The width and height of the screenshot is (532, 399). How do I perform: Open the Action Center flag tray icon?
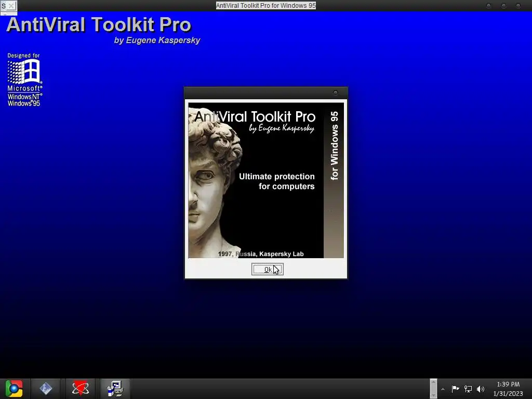pyautogui.click(x=455, y=389)
